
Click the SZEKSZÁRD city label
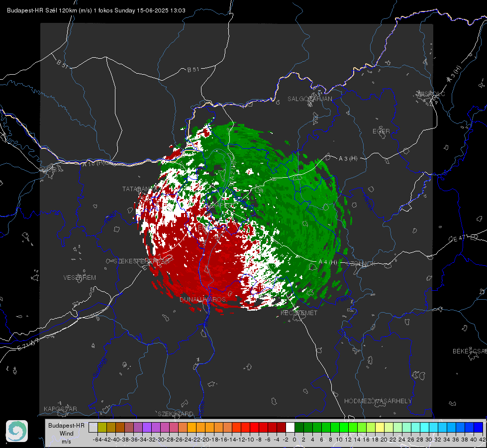click(x=176, y=414)
